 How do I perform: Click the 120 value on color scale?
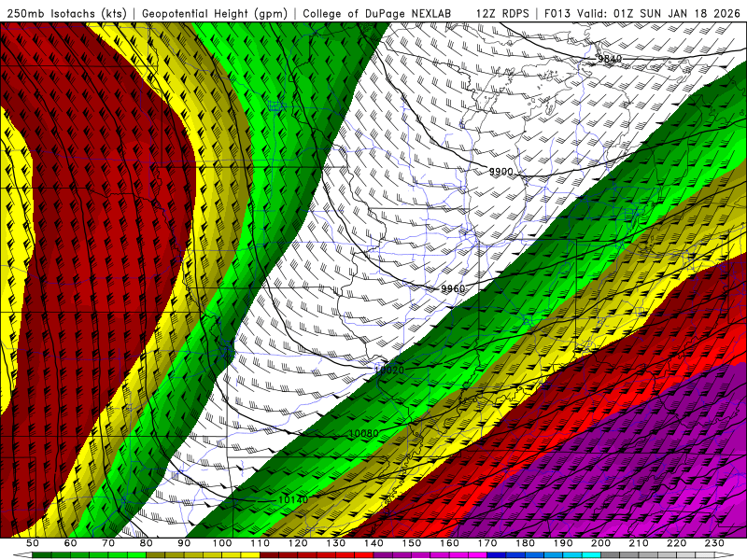pos(298,543)
